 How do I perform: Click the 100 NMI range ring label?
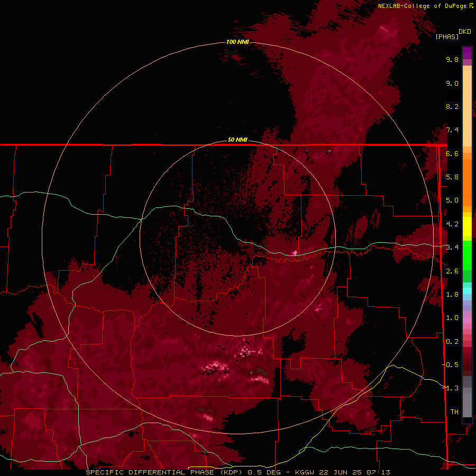tap(237, 42)
